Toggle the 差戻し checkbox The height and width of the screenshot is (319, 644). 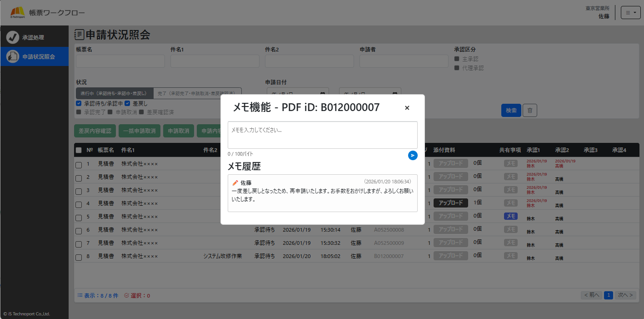pyautogui.click(x=128, y=103)
